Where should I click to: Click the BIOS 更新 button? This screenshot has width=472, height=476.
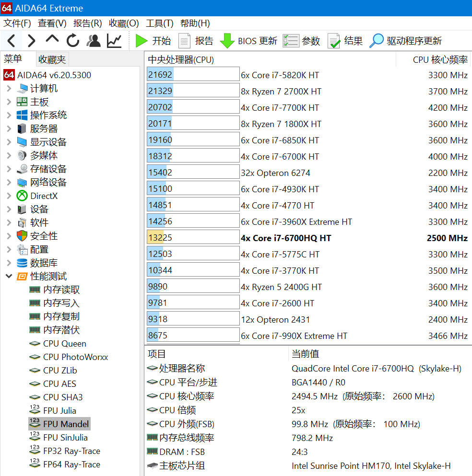click(x=248, y=41)
